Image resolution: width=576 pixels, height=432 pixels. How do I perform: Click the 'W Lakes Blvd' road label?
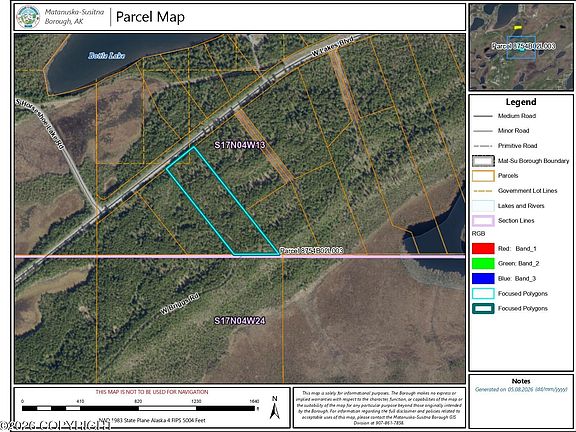pyautogui.click(x=332, y=46)
